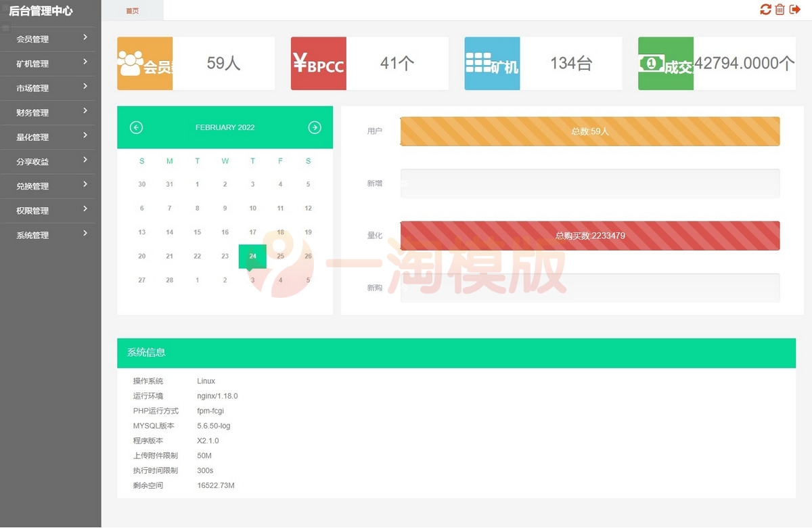Go to previous month in calendar
The height and width of the screenshot is (528, 812).
click(136, 127)
